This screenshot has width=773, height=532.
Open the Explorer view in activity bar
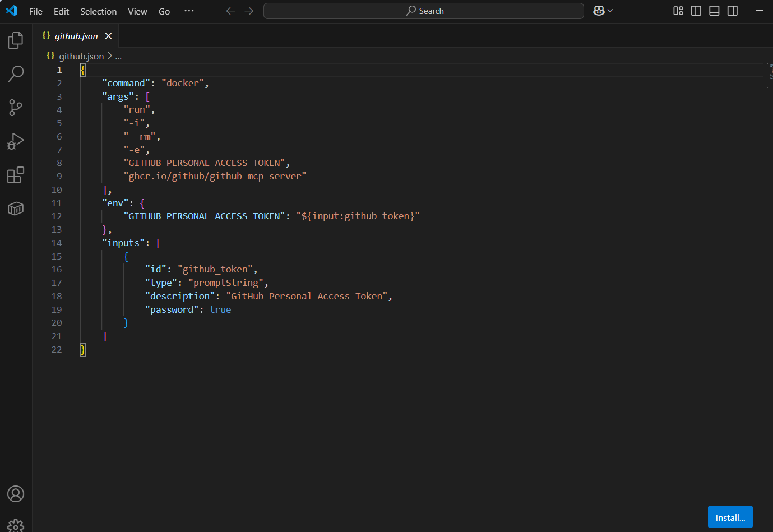(x=16, y=40)
